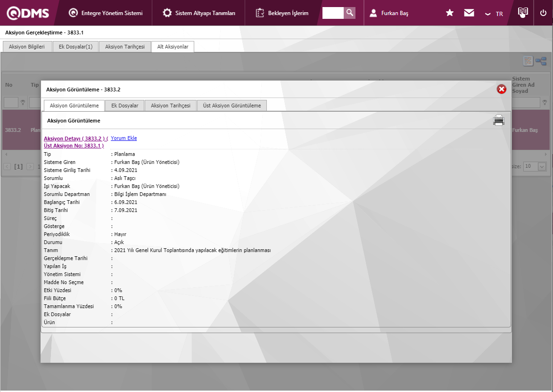Click the printer icon in Aksiyon Görüntüleme
553x392 pixels.
[x=498, y=121]
